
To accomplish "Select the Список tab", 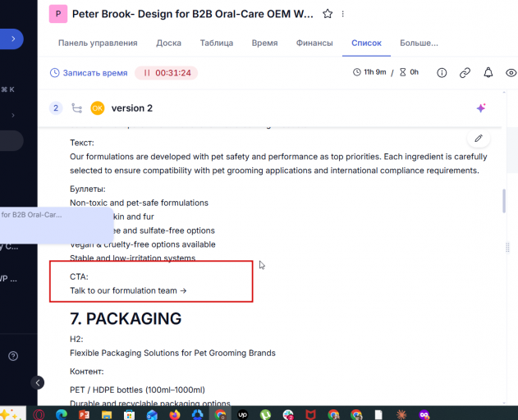I will click(366, 43).
